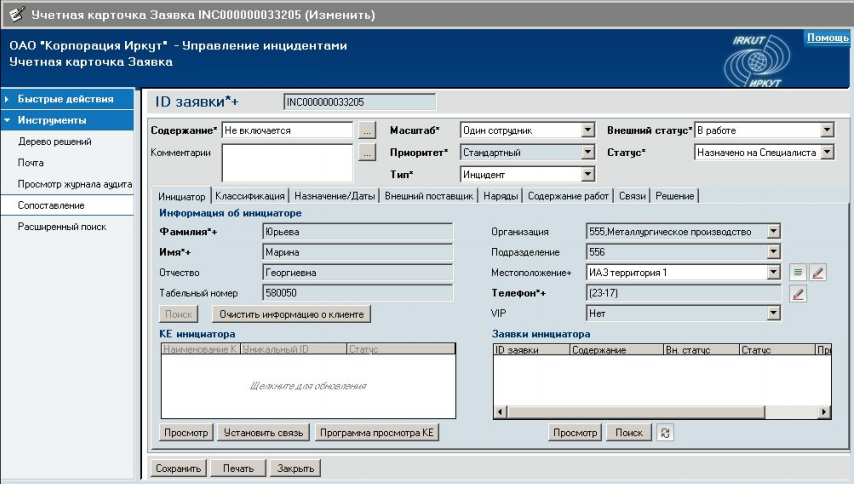Screen dimensions: 854x484
Task: Open the ellipsis editor for Комментарии
Action: point(368,152)
